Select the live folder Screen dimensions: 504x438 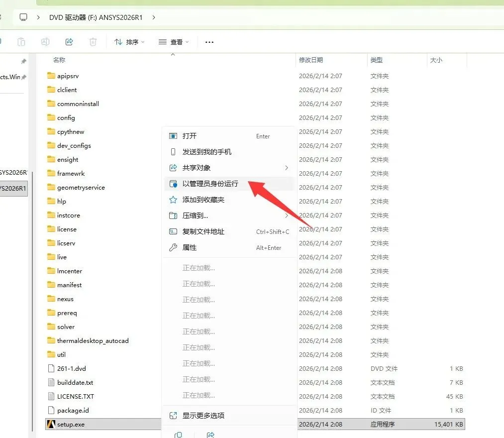(57, 257)
